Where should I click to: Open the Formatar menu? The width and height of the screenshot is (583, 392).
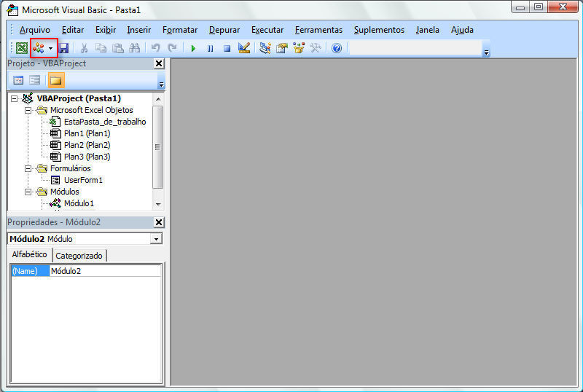point(180,30)
